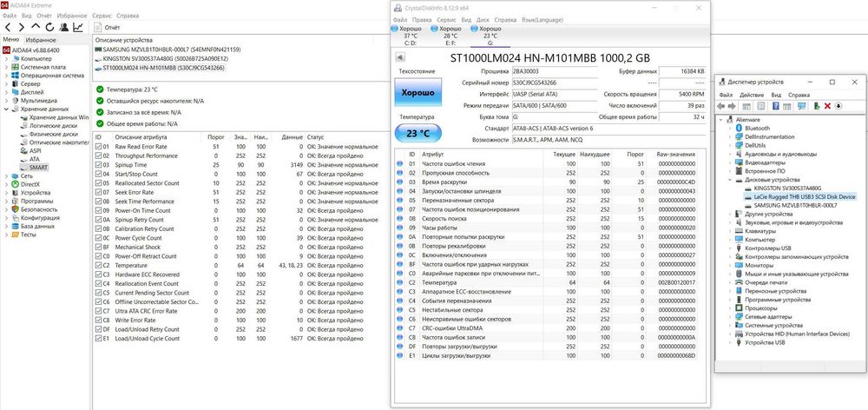868x410 pixels.
Task: Click the AIDA64 user profile toolbar icon
Action: point(64,27)
